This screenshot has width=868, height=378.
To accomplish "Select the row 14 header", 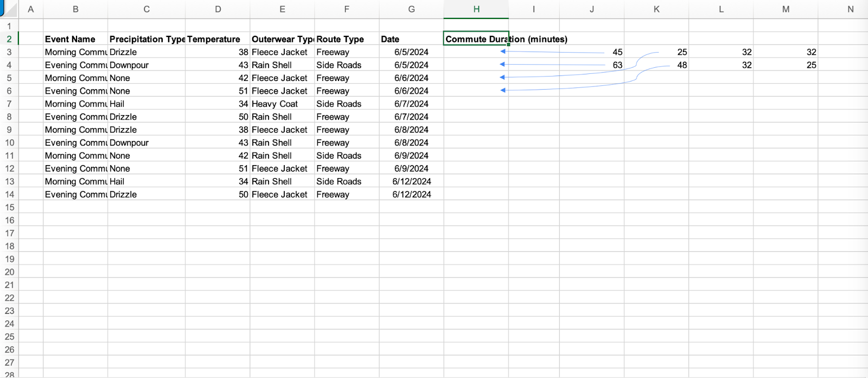I will coord(9,194).
